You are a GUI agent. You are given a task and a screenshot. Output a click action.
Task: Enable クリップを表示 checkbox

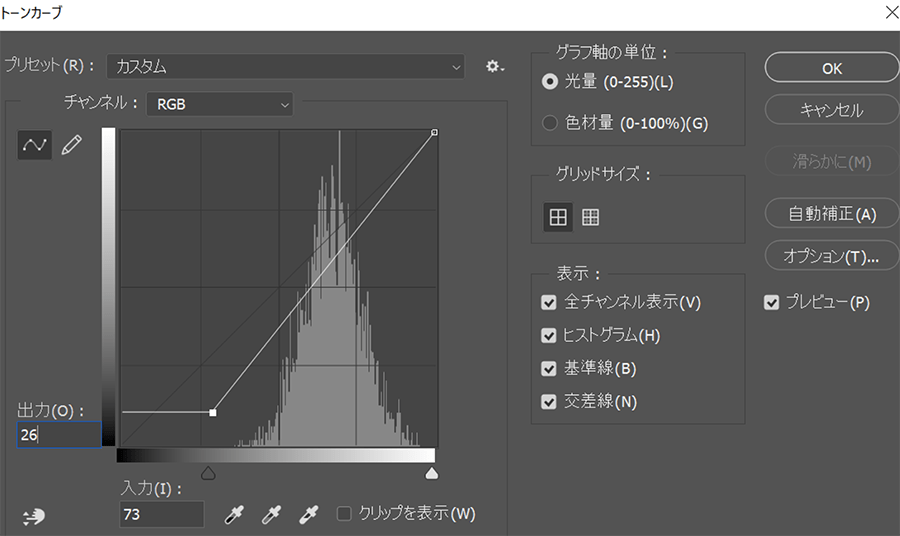[344, 514]
